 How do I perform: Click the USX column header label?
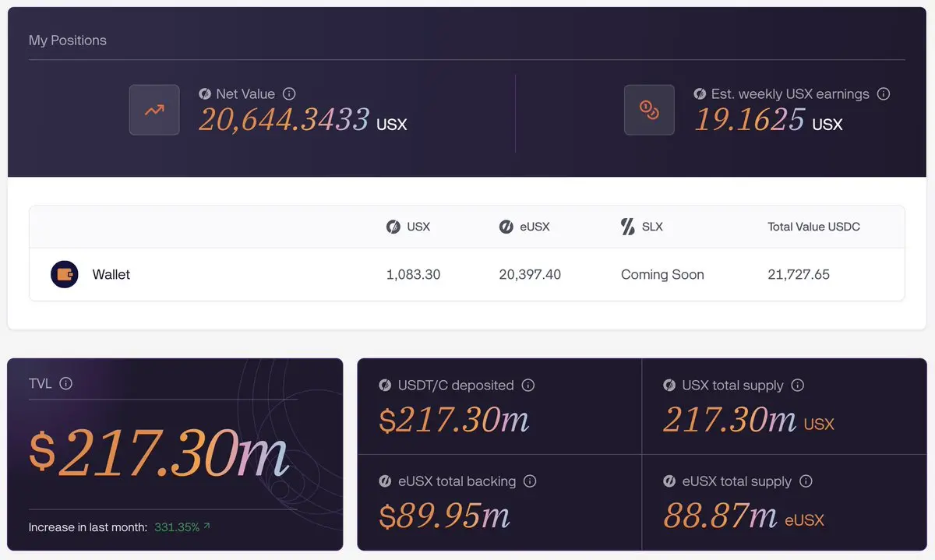tap(418, 227)
